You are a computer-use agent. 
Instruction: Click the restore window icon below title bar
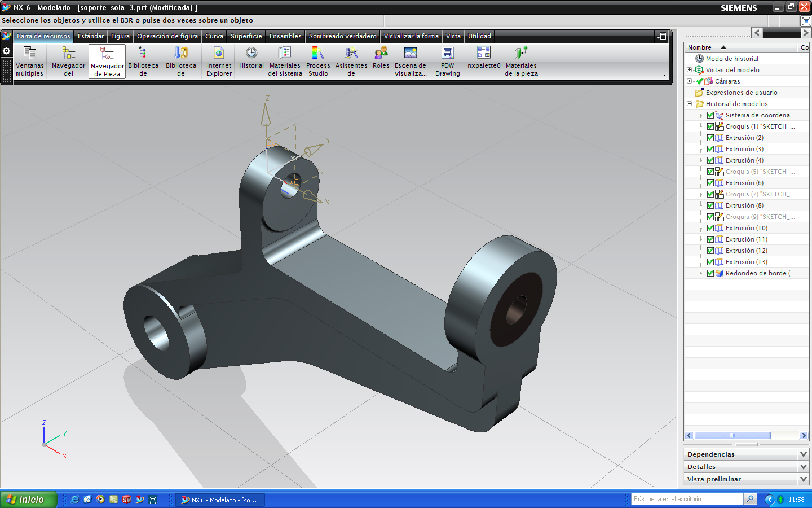click(806, 21)
